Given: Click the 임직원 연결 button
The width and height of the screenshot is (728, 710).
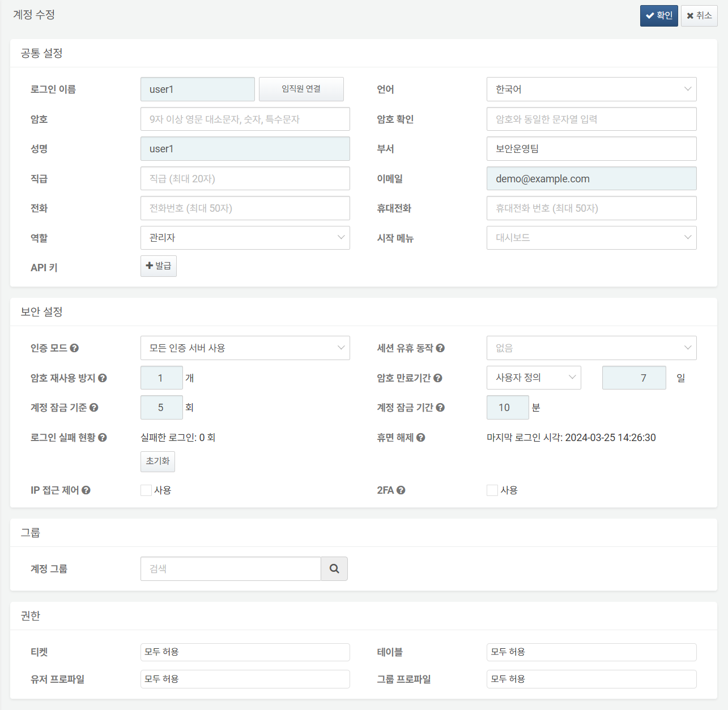Looking at the screenshot, I should [x=301, y=89].
